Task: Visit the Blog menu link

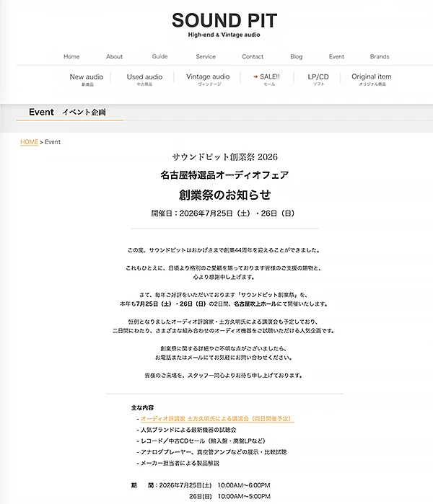Action: 297,56
